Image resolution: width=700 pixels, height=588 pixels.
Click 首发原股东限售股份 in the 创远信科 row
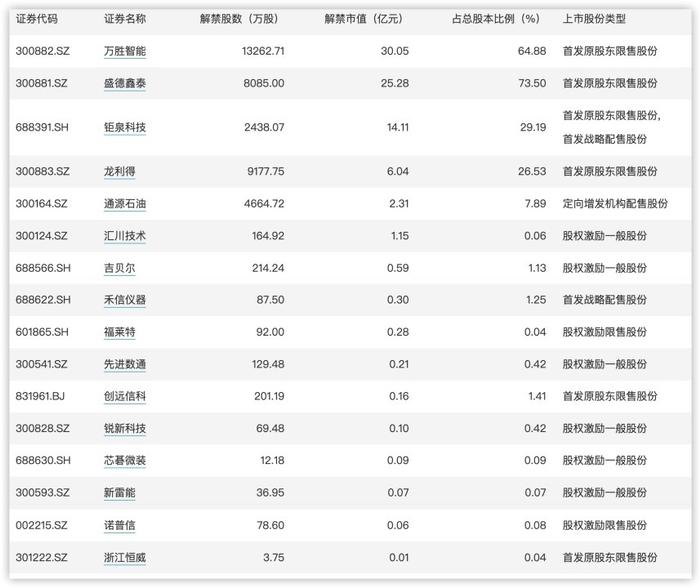610,396
